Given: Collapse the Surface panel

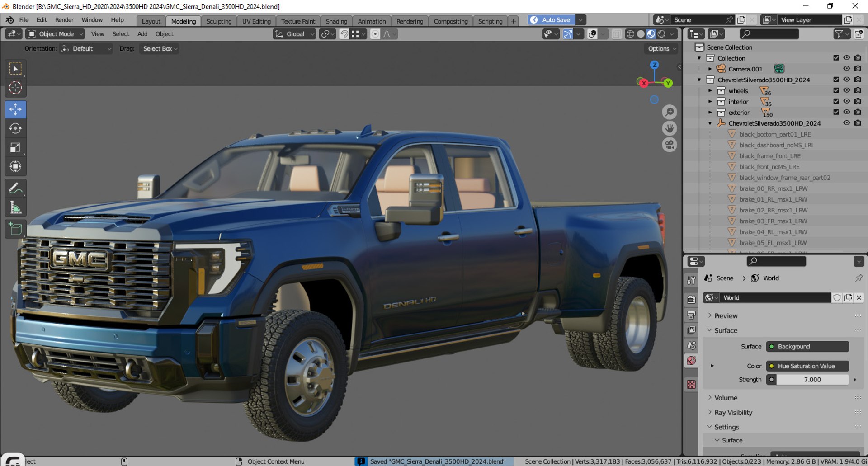Looking at the screenshot, I should [726, 330].
